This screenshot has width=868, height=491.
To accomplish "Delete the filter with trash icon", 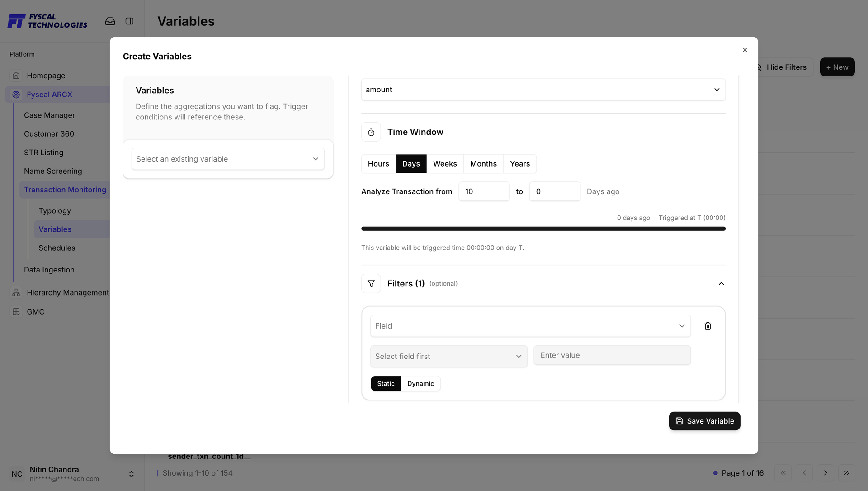I will [708, 326].
